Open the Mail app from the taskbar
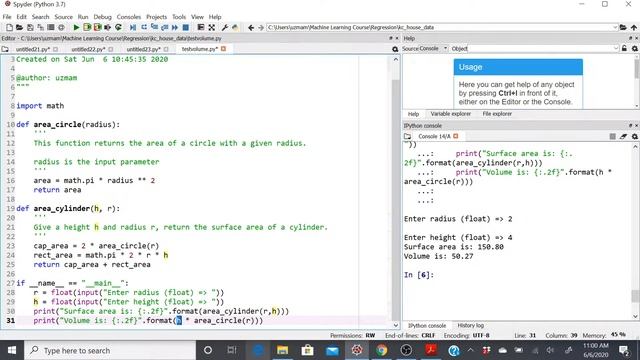640x360 pixels. click(332, 350)
